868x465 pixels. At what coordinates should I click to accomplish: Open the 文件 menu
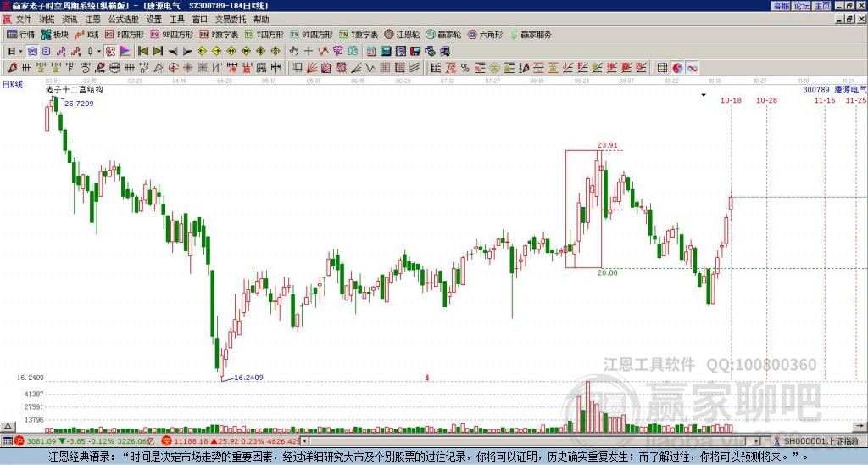click(24, 20)
